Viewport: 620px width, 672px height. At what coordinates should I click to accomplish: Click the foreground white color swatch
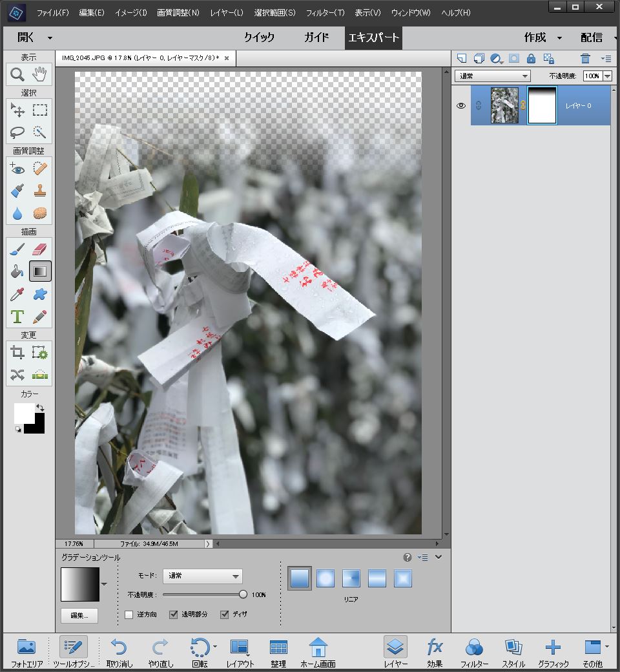(23, 413)
